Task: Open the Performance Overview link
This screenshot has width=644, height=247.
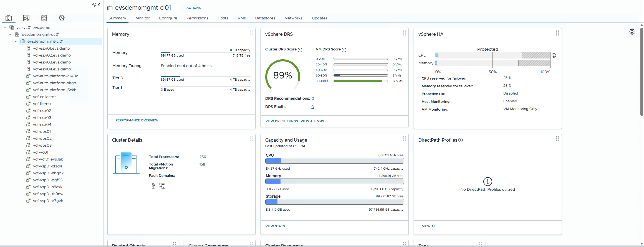Action: coord(137,120)
